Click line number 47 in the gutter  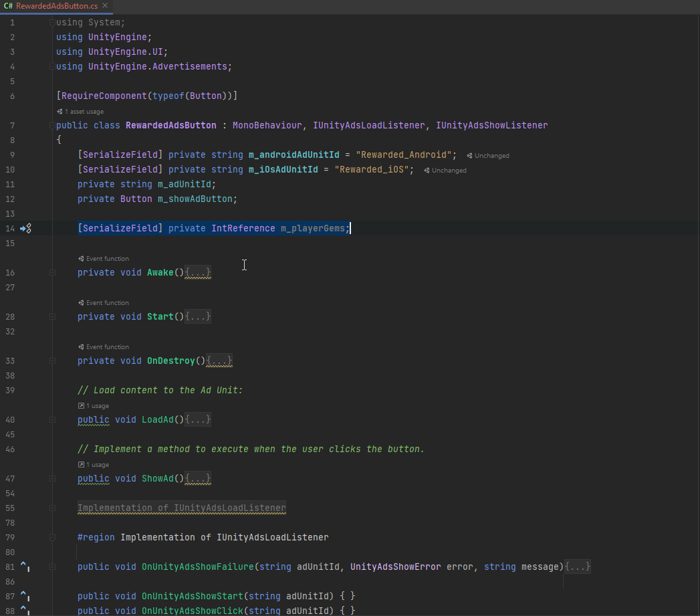[x=10, y=478]
